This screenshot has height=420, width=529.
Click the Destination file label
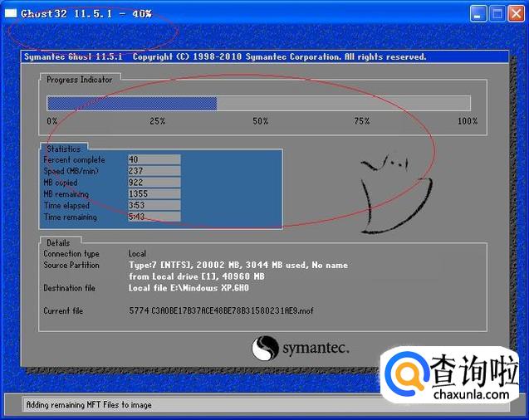pyautogui.click(x=69, y=288)
